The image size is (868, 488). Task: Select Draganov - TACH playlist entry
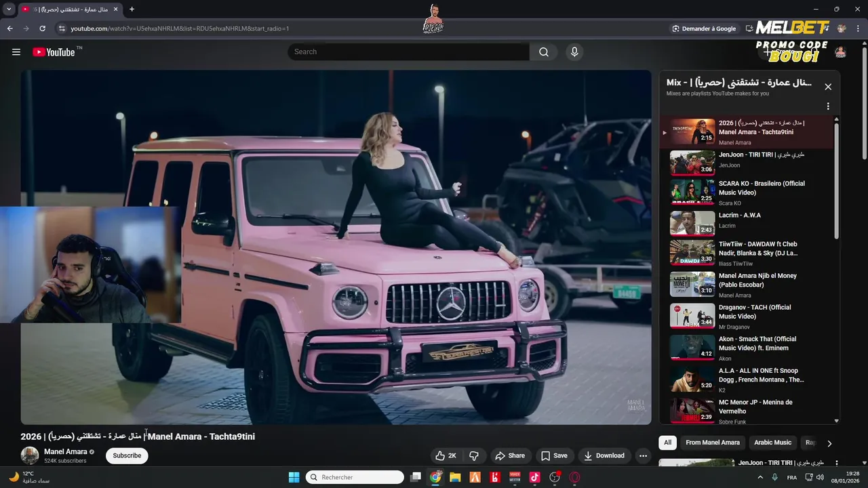[x=746, y=316]
